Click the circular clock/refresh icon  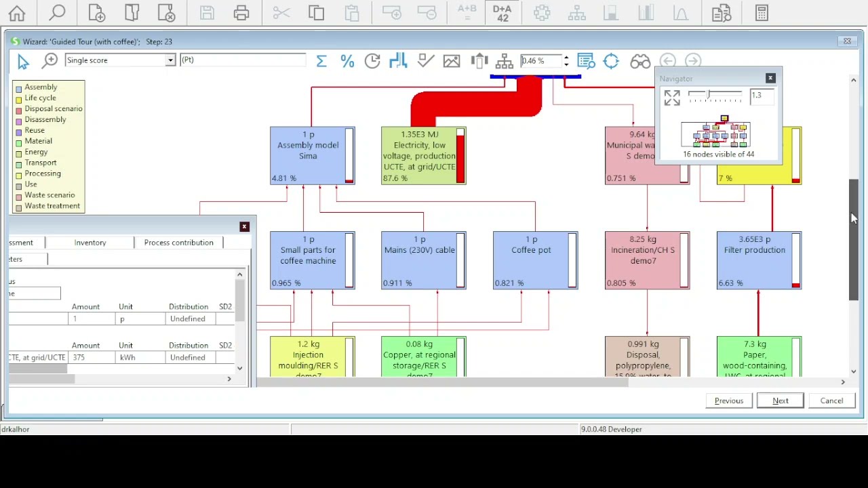(372, 61)
